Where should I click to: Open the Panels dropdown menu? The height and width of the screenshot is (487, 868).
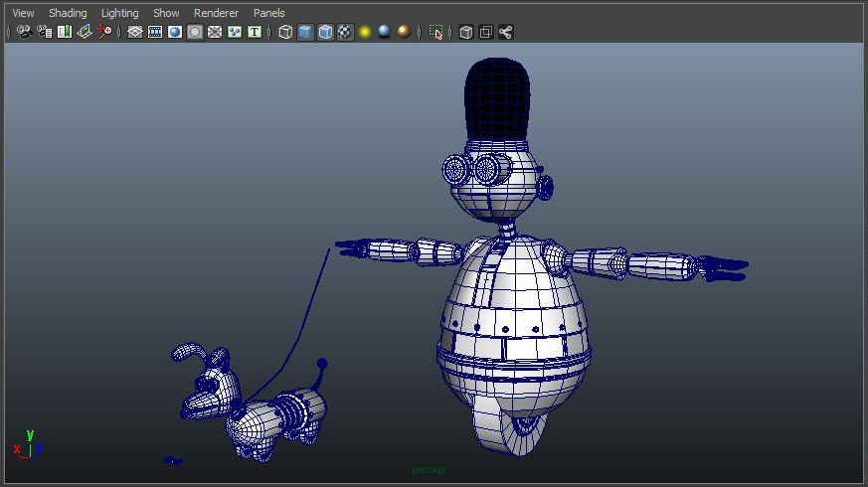coord(268,13)
